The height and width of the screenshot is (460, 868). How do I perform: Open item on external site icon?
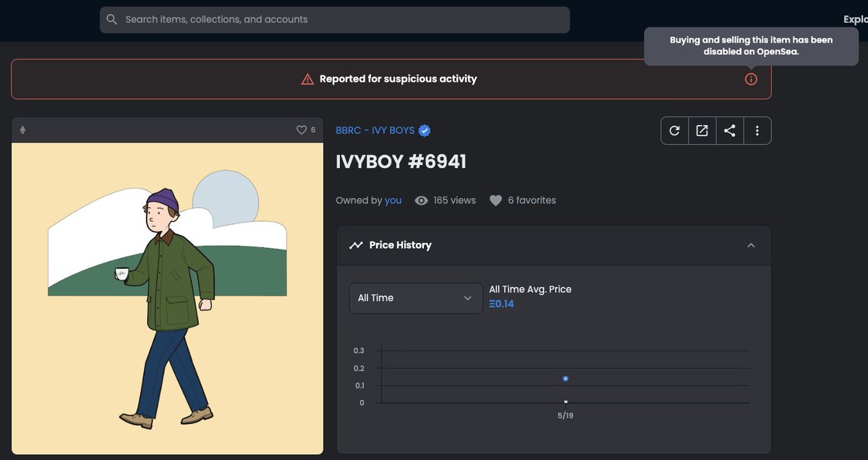[x=702, y=131]
